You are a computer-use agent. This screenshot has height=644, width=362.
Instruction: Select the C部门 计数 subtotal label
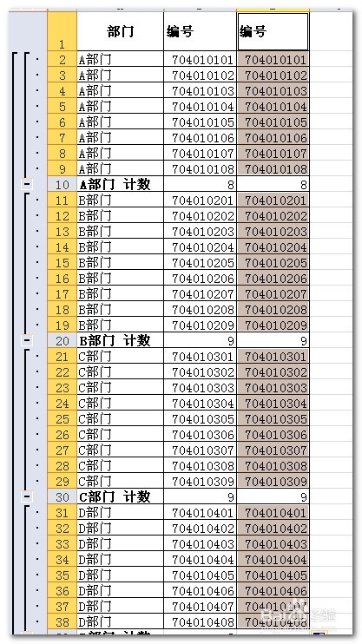point(120,497)
